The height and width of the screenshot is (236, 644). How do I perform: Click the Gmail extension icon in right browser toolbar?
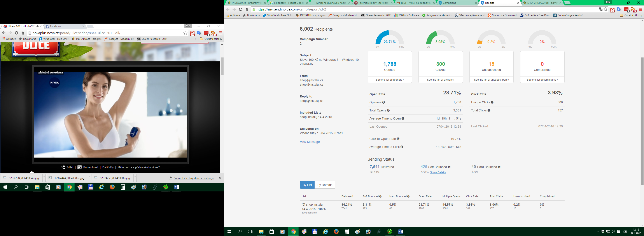pyautogui.click(x=612, y=10)
